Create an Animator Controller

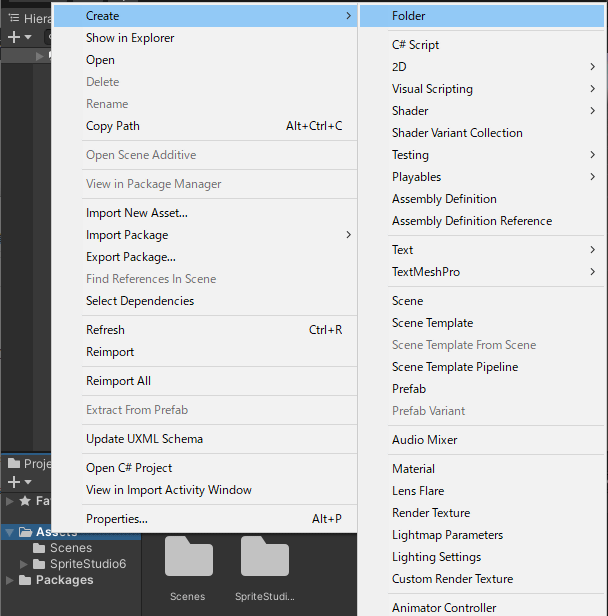[x=482, y=607]
